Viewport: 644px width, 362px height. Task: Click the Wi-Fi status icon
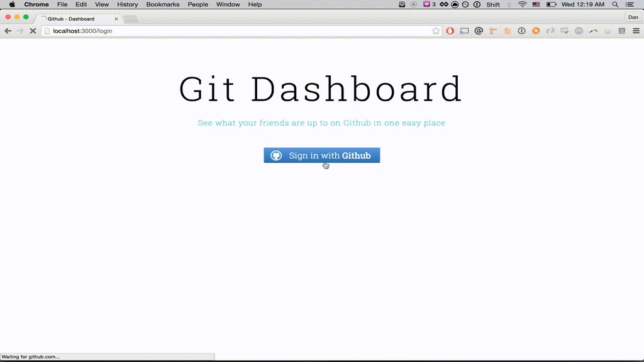(x=523, y=4)
